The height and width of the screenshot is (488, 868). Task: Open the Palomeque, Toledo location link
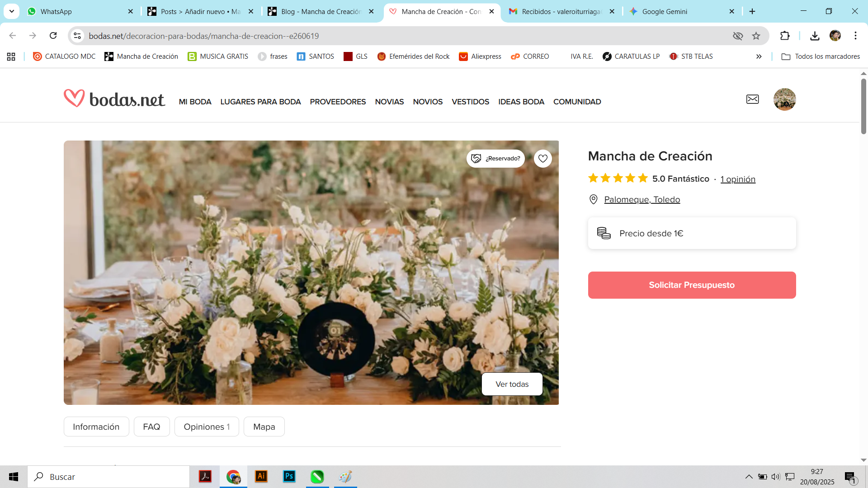642,200
